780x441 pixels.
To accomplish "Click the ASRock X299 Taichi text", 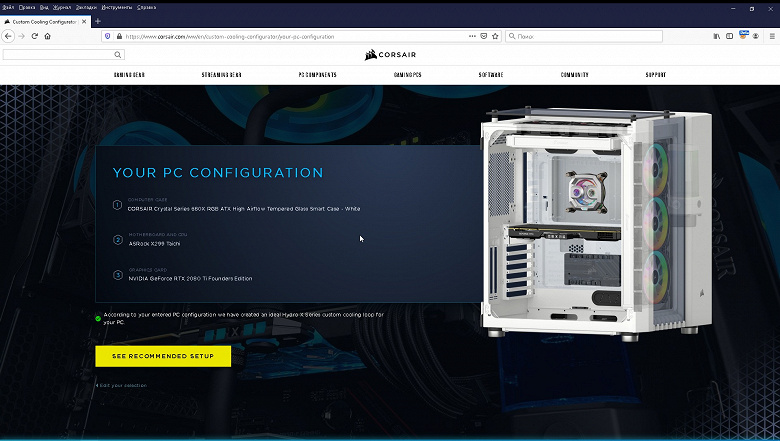I will [154, 244].
